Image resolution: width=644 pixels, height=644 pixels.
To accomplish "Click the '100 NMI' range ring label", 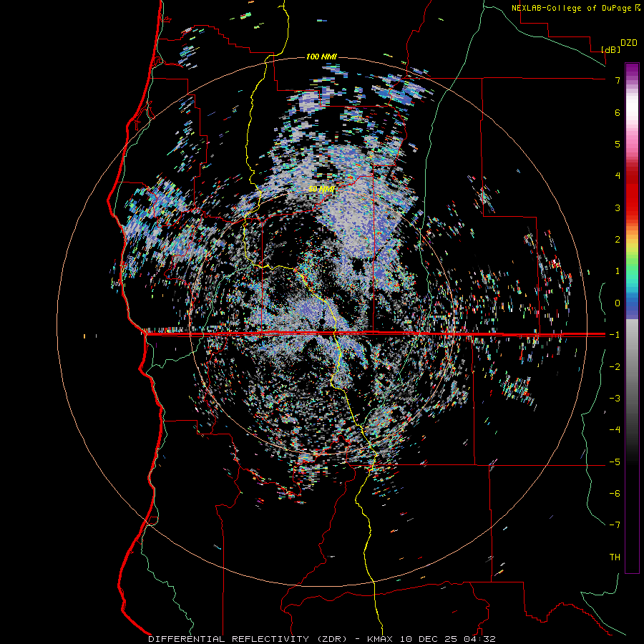I will point(321,57).
